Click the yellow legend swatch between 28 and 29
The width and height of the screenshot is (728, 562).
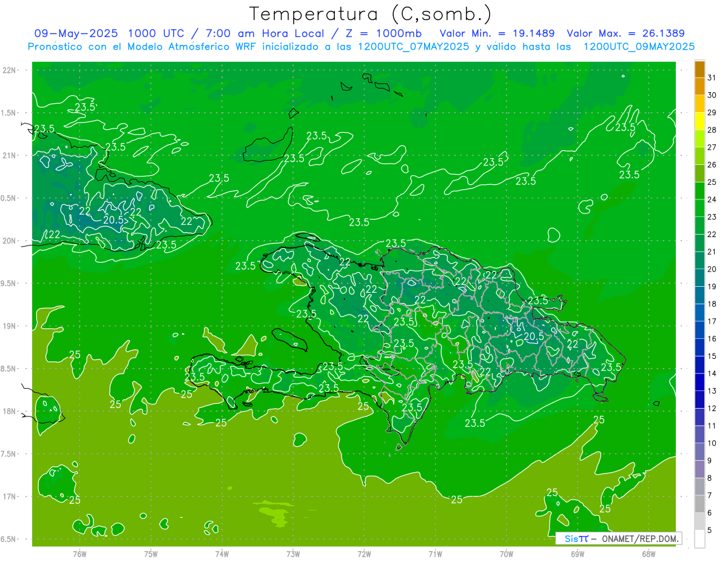tap(699, 121)
